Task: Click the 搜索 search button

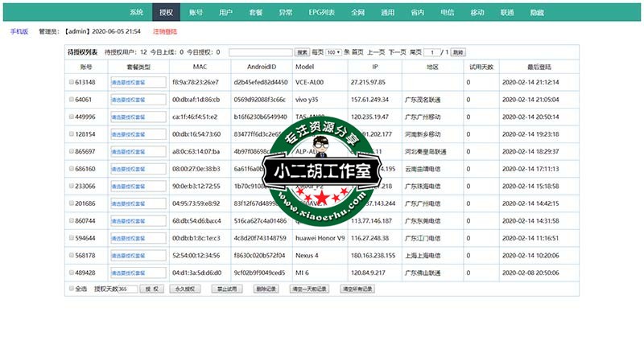Action: (x=302, y=52)
